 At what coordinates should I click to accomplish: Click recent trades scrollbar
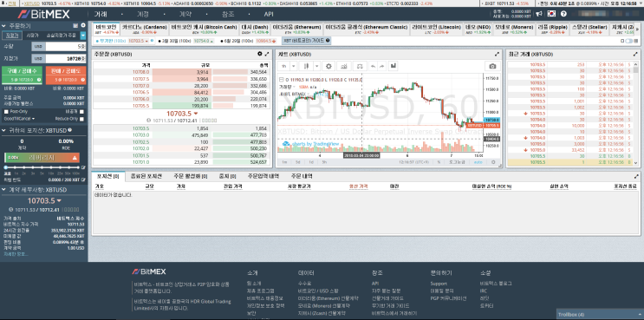pos(637,114)
